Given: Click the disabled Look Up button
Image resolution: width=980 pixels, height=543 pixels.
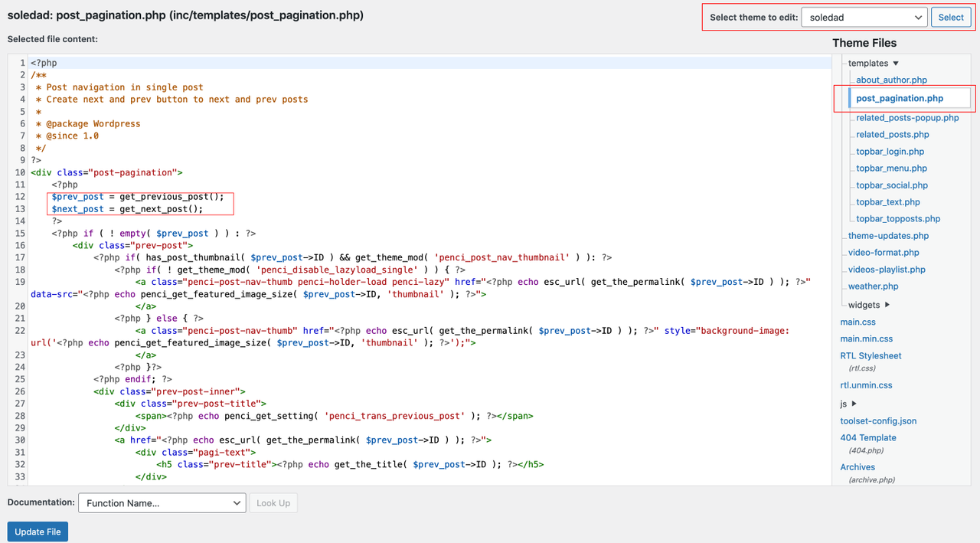Looking at the screenshot, I should pos(273,503).
